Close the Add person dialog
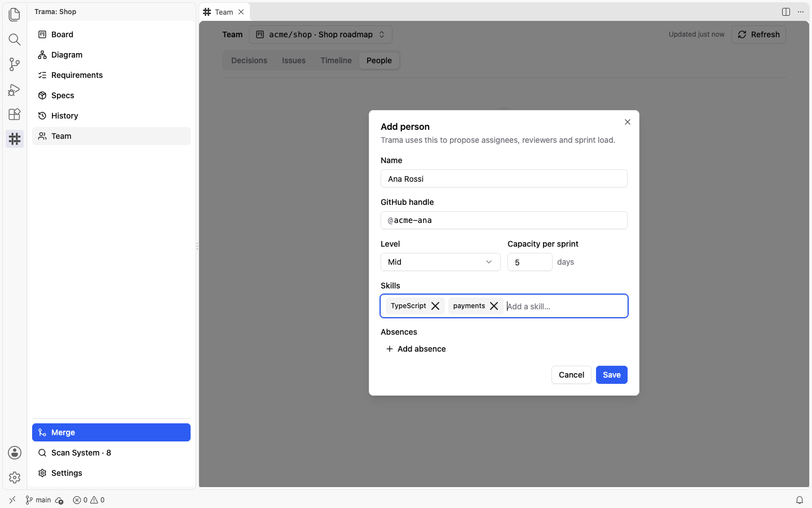Screen dimensions: 812x508 tap(628, 122)
